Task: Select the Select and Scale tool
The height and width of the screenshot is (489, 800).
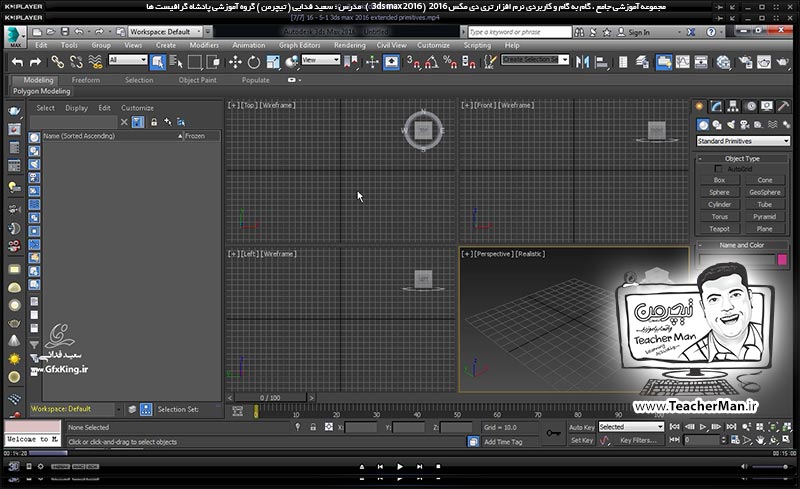Action: 272,62
